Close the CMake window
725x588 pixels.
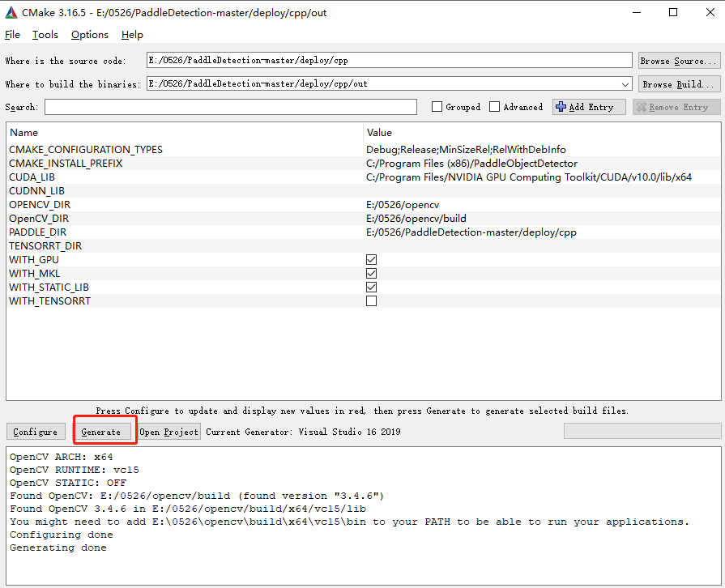coord(710,12)
